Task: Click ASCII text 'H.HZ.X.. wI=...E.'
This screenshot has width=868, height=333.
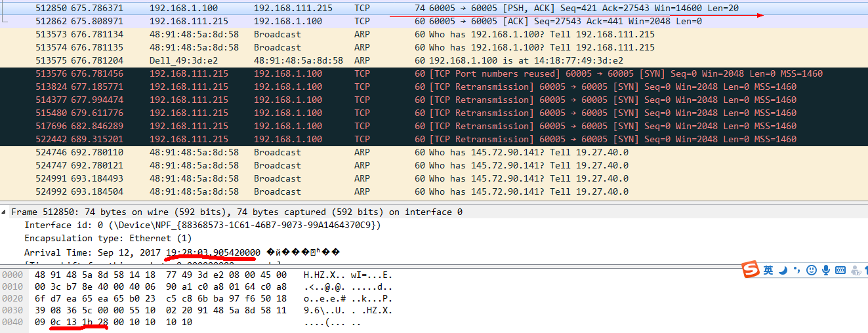Action: tap(348, 275)
